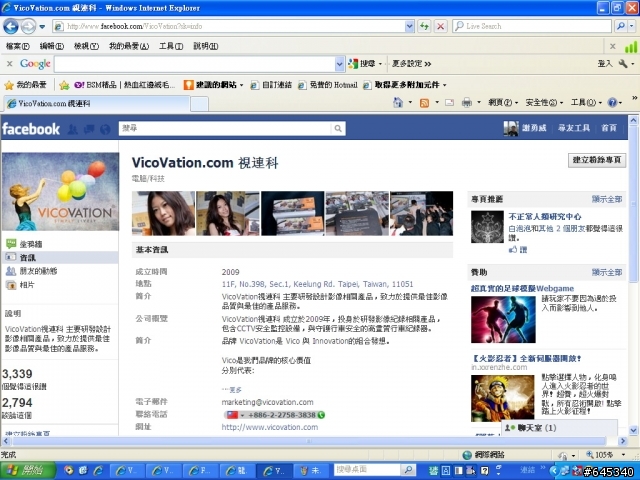Open the Live Search options dropdown
640x480 pixels.
(x=632, y=26)
